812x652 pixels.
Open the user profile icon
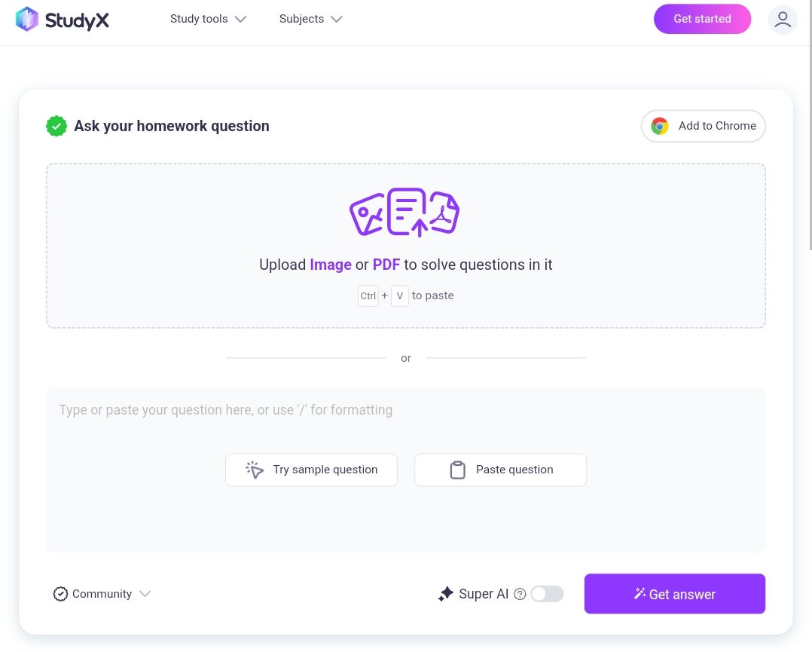pyautogui.click(x=783, y=20)
